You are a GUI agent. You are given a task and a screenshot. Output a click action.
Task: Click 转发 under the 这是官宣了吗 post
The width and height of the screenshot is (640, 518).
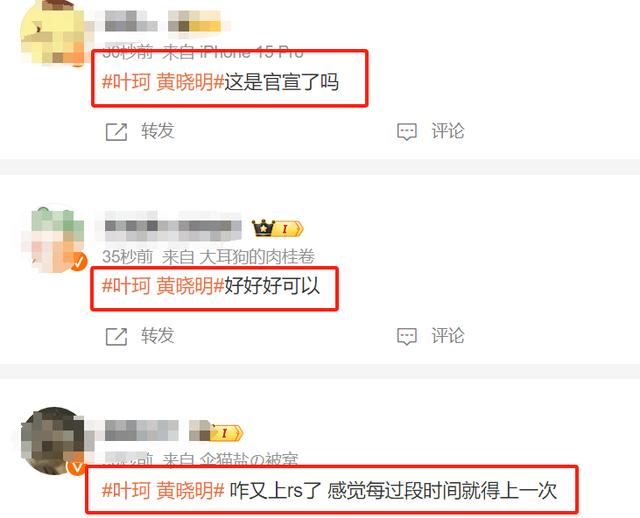pos(158,131)
